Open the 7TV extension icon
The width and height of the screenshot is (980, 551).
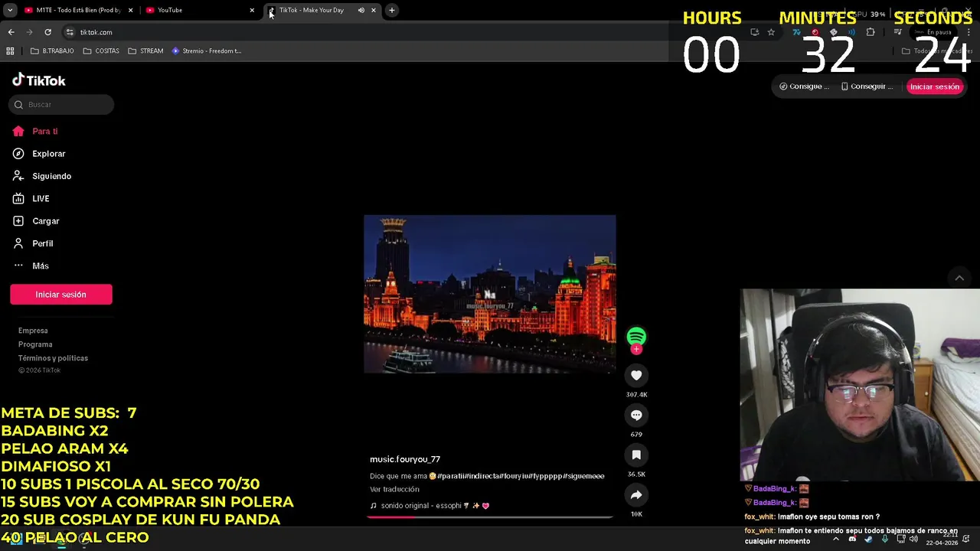pos(797,32)
